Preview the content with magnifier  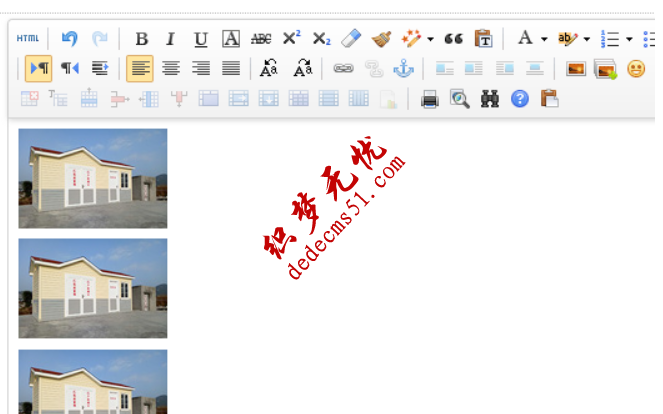[460, 99]
